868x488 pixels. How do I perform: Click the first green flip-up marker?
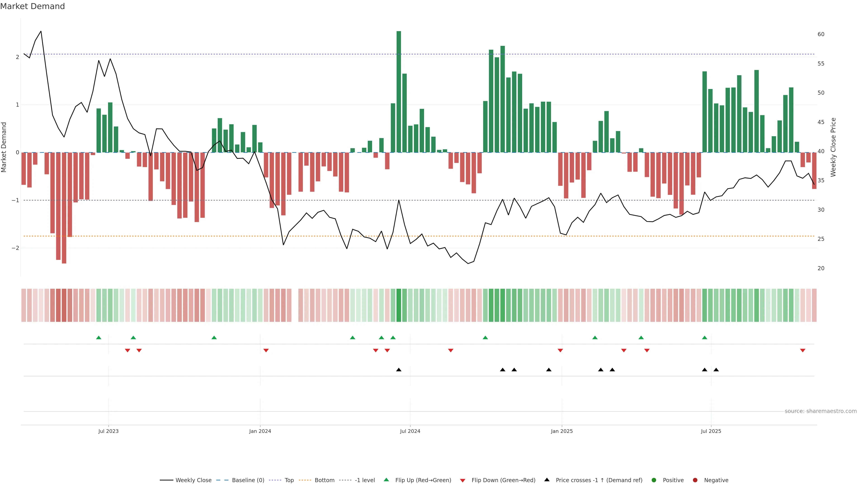click(x=99, y=338)
